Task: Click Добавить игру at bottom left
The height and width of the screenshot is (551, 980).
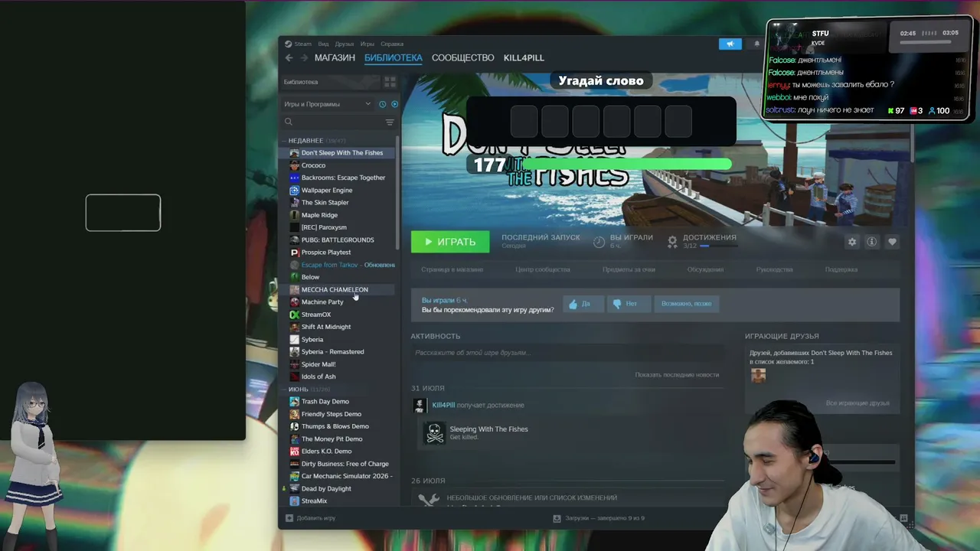Action: (310, 518)
